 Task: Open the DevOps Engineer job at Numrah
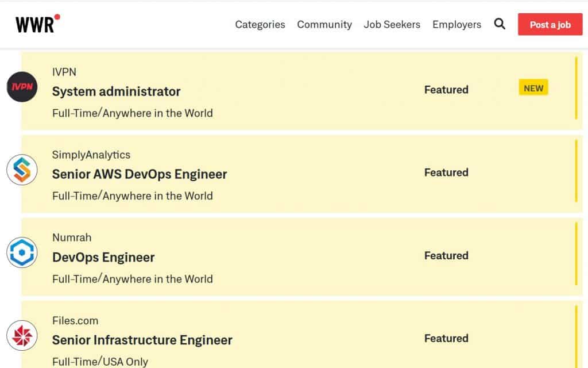pyautogui.click(x=103, y=257)
